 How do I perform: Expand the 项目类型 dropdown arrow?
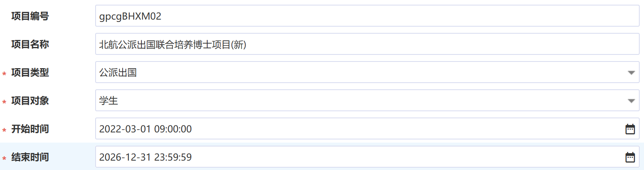631,72
